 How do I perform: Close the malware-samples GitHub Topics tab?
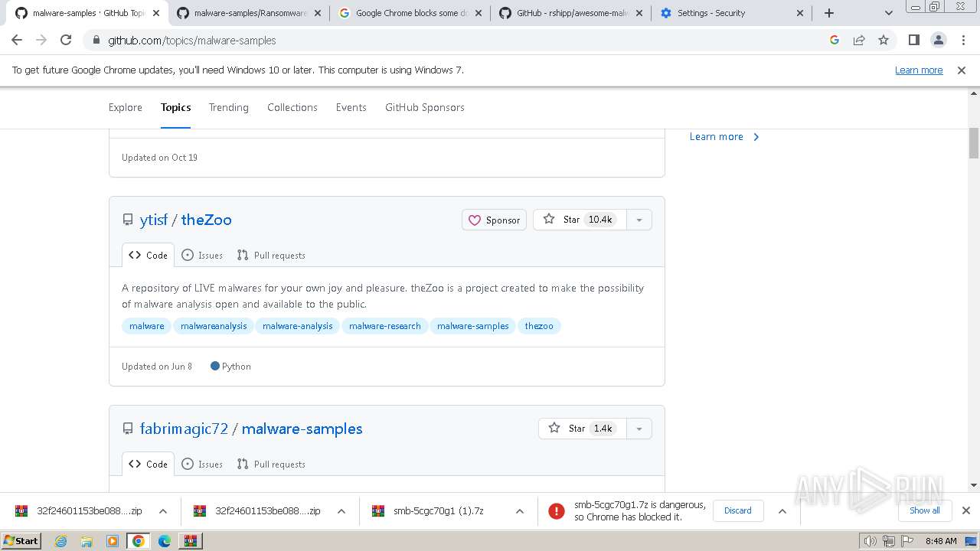coord(155,13)
